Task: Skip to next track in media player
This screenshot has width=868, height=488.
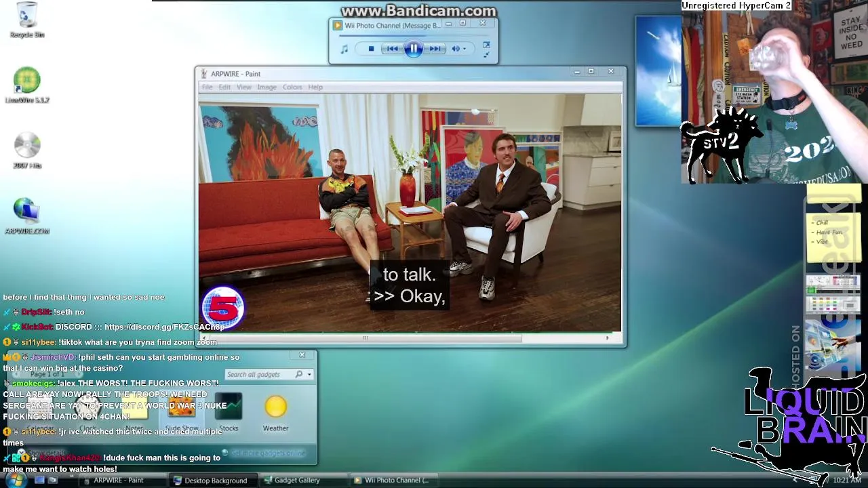Action: pos(435,49)
